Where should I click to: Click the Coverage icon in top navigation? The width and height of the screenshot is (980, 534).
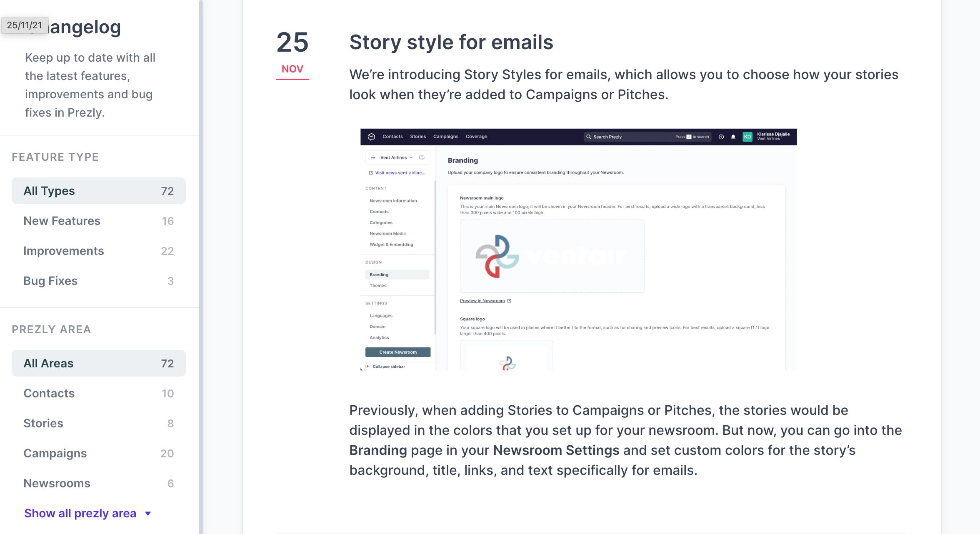tap(477, 137)
